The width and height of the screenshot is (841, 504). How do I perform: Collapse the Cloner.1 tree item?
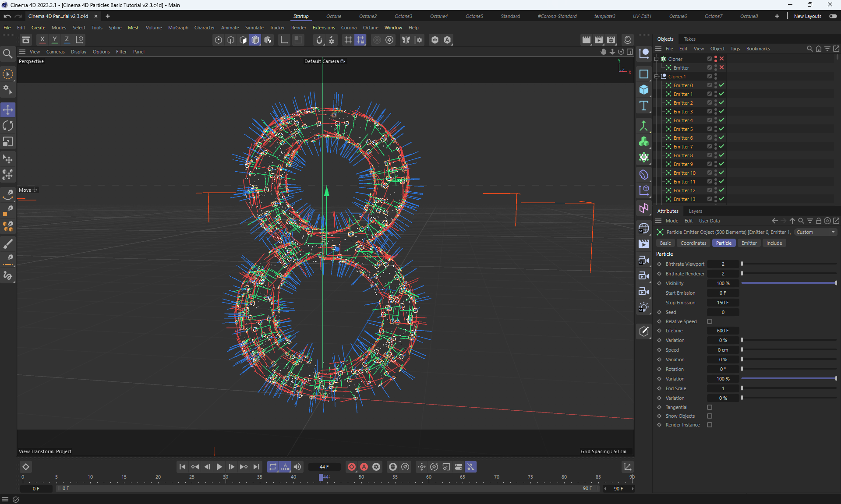[x=657, y=77]
